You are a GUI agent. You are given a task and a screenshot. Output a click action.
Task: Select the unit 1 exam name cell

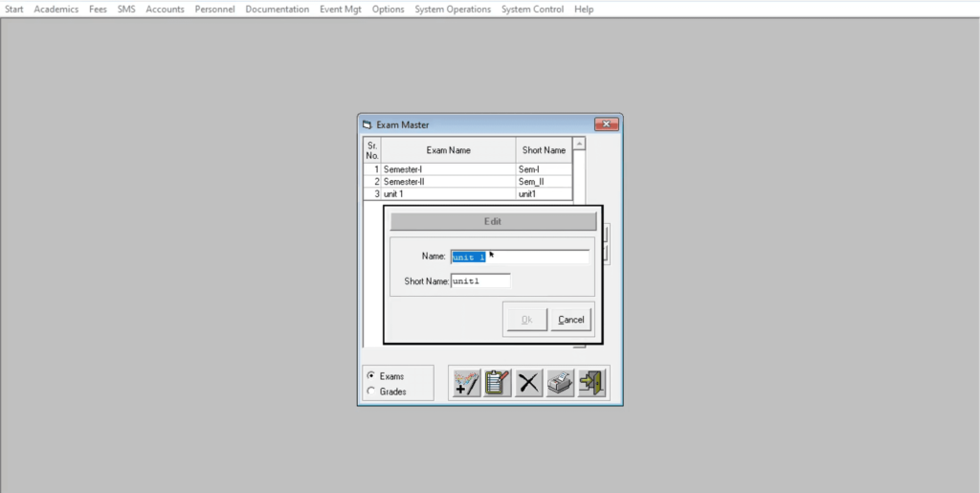pos(448,194)
